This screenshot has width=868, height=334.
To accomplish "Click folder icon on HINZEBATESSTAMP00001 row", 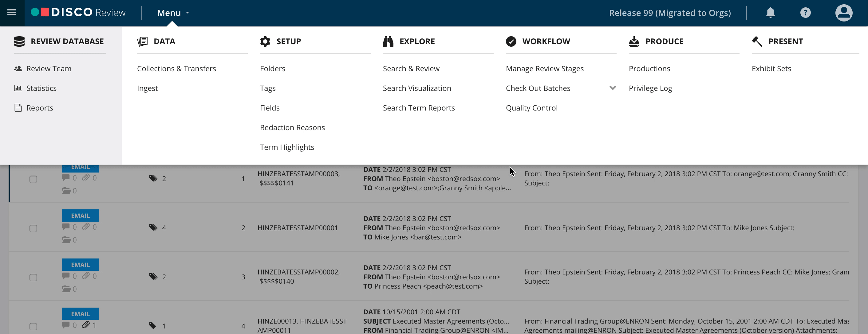I will point(66,240).
